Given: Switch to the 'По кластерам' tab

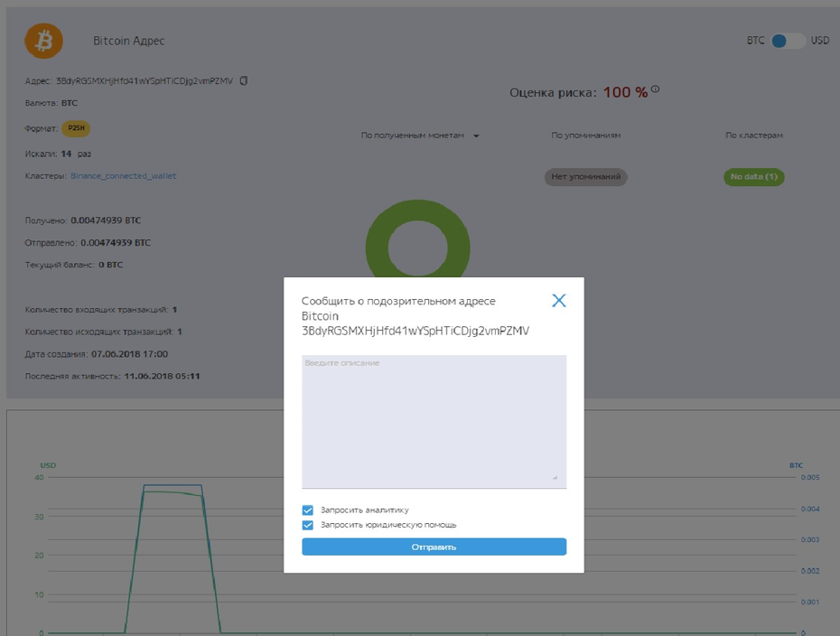Looking at the screenshot, I should point(754,136).
